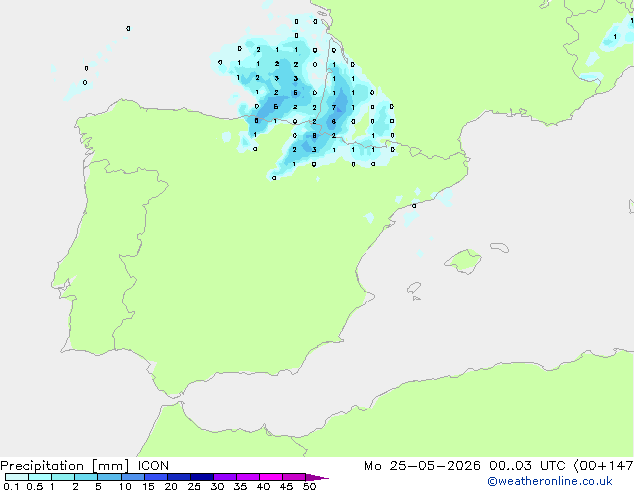Click the '15' legend scale label

click(x=148, y=486)
